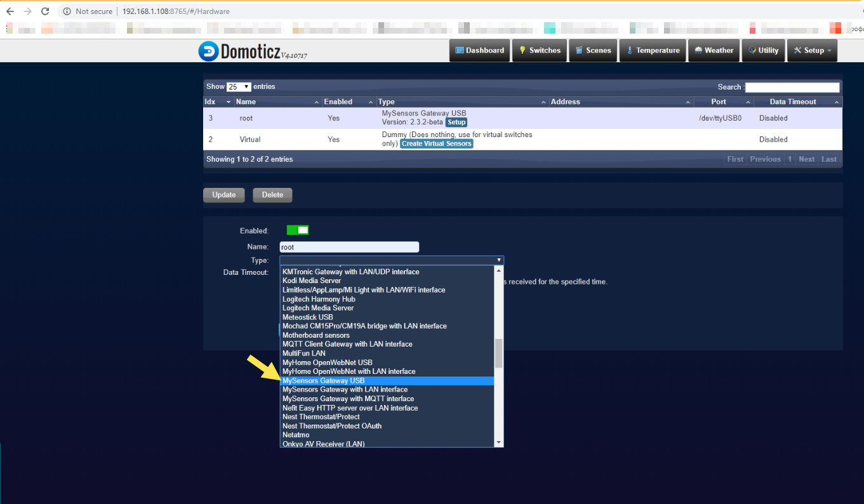Image resolution: width=864 pixels, height=504 pixels.
Task: Open the Switches tab
Action: pyautogui.click(x=539, y=51)
